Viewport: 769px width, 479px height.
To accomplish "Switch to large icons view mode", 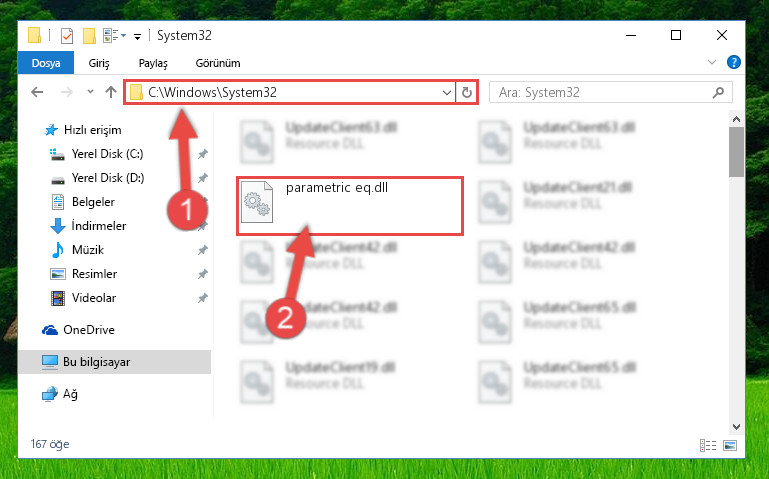I will (730, 445).
